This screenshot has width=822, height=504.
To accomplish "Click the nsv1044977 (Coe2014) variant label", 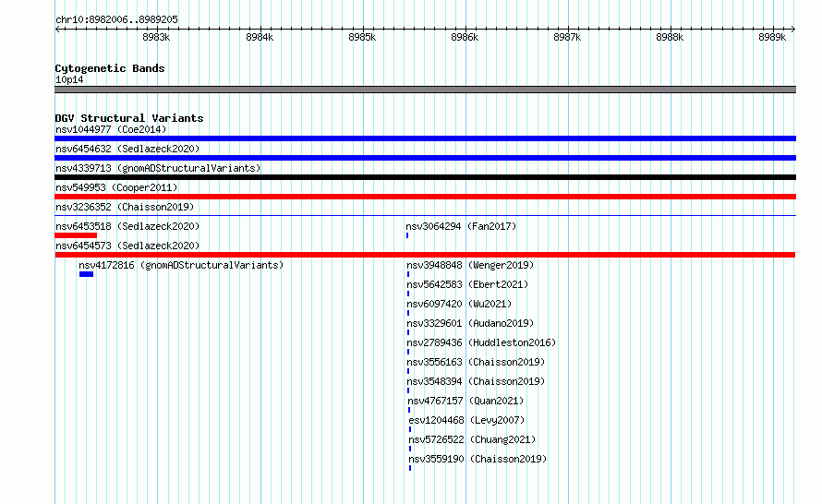I will click(111, 129).
